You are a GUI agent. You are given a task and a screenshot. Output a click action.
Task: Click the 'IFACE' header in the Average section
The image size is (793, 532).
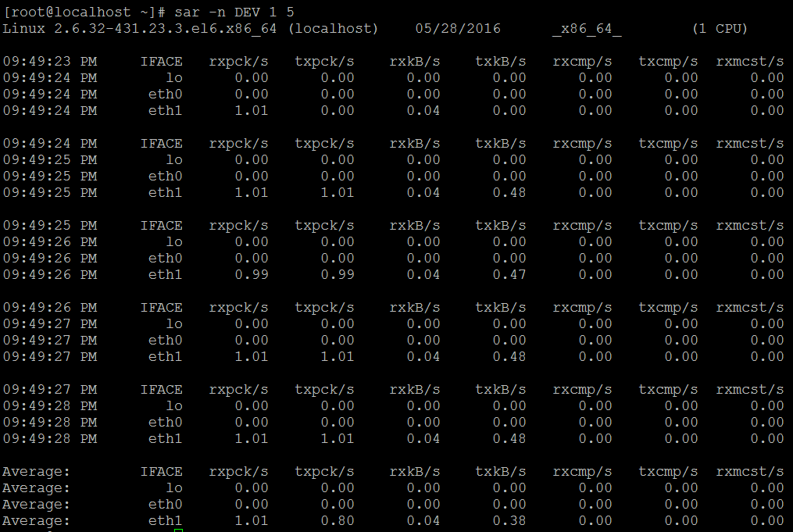pyautogui.click(x=161, y=472)
